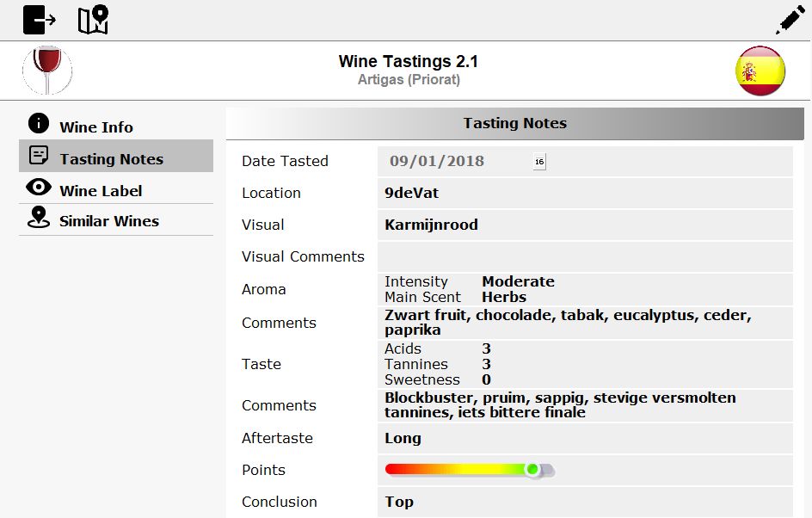Click the Location field 9deVat

pyautogui.click(x=585, y=194)
